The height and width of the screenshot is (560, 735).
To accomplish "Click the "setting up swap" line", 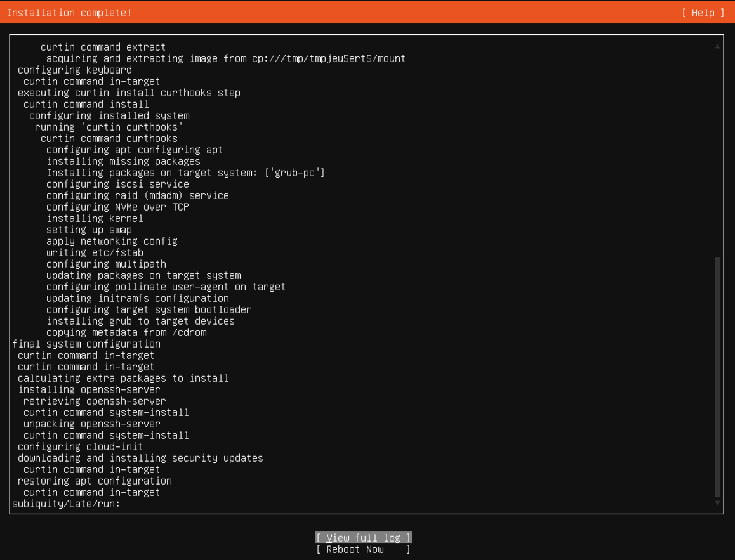I will [x=89, y=230].
